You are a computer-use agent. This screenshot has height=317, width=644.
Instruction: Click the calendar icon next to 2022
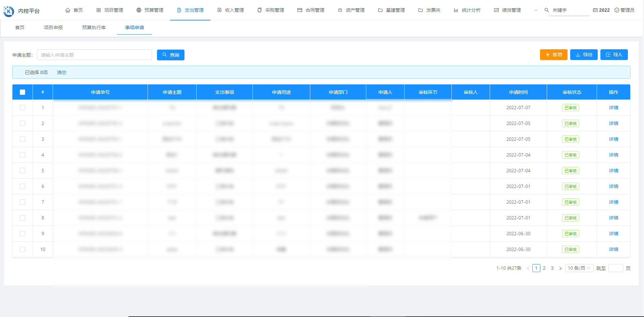pos(595,10)
